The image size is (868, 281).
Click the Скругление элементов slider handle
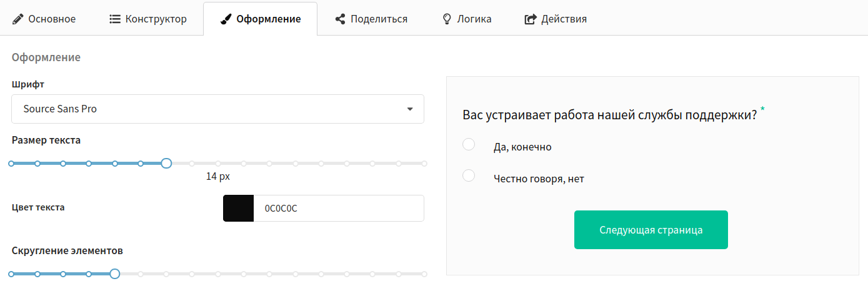click(x=114, y=274)
